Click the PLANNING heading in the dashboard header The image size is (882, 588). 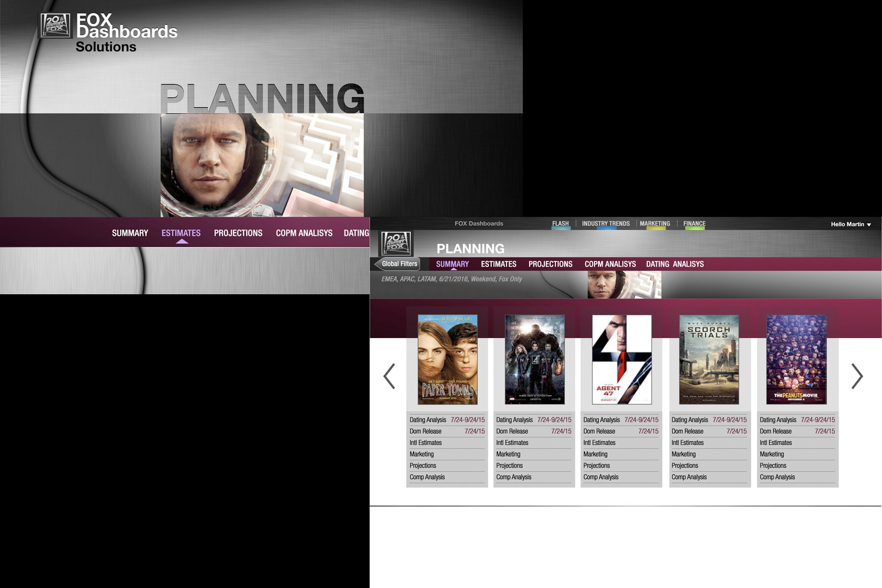[471, 249]
